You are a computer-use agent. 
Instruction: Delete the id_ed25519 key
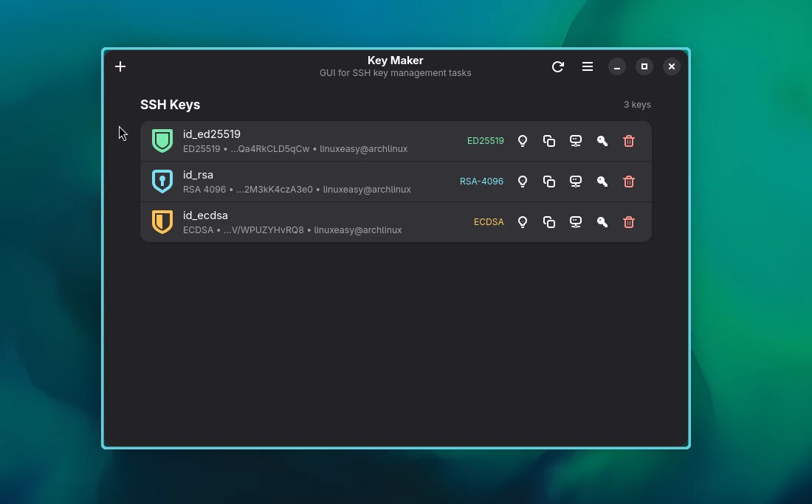click(x=629, y=140)
